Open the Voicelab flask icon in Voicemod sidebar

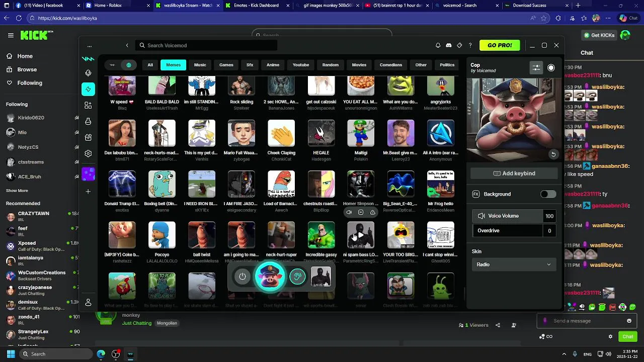(x=88, y=121)
